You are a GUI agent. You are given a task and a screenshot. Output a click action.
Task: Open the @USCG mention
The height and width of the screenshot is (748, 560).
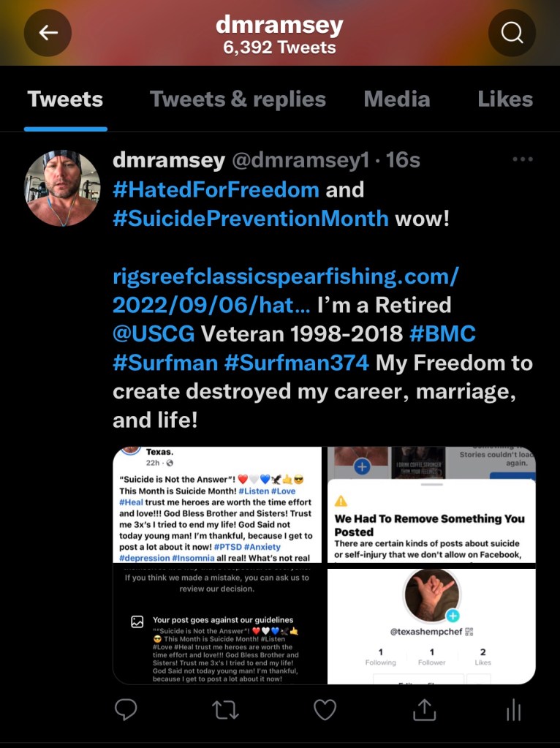point(154,333)
